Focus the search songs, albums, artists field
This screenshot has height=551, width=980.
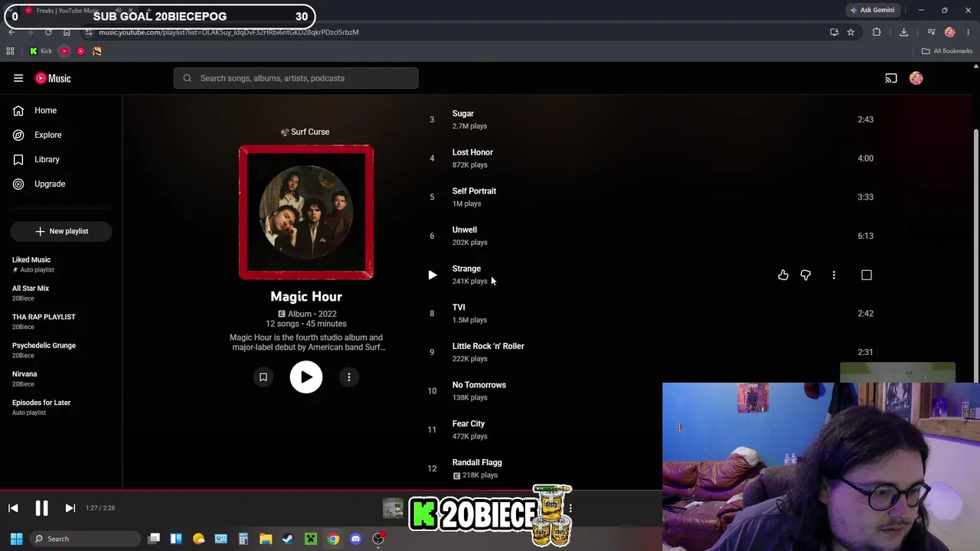(x=296, y=78)
